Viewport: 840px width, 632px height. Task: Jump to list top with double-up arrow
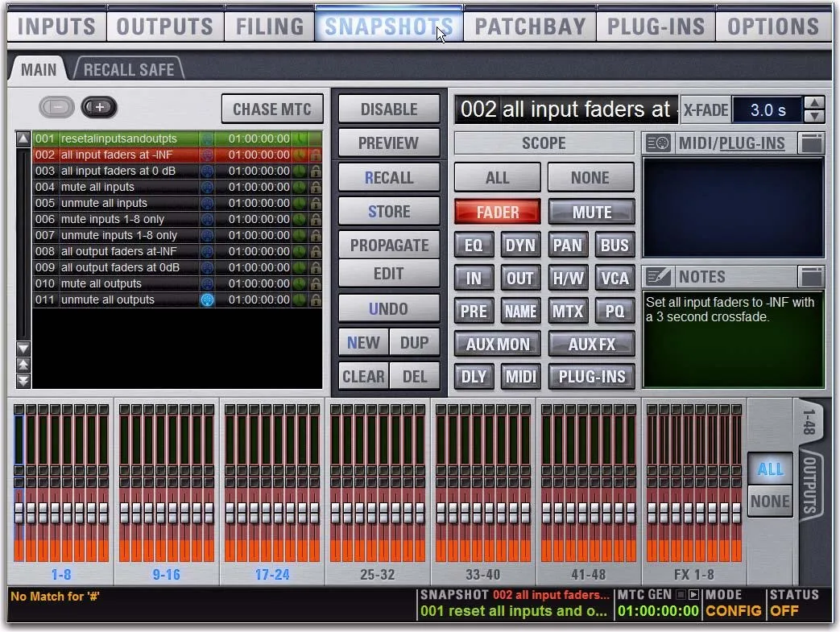(x=23, y=366)
